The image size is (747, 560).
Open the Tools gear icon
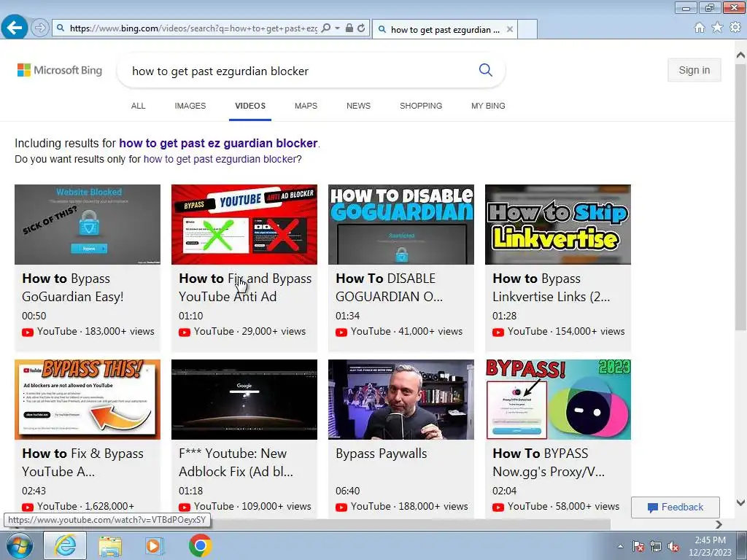(x=735, y=28)
